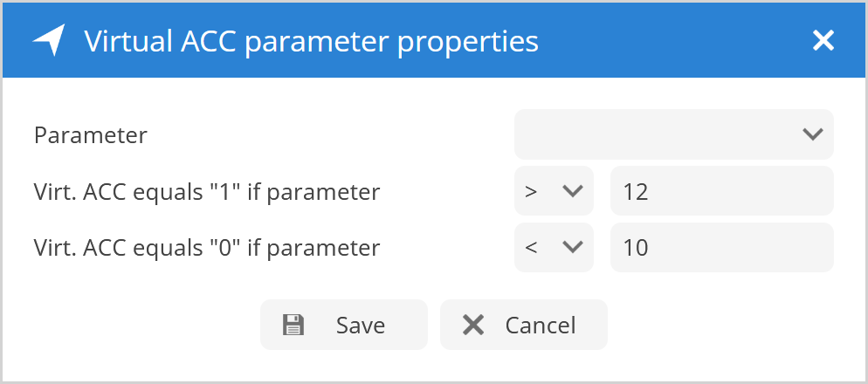Click the X icon on Cancel button
This screenshot has width=868, height=384.
(473, 326)
